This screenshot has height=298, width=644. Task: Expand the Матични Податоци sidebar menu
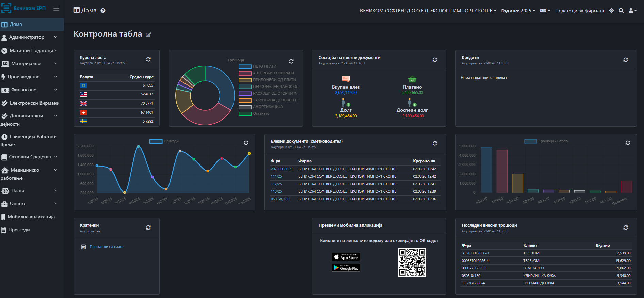point(32,50)
